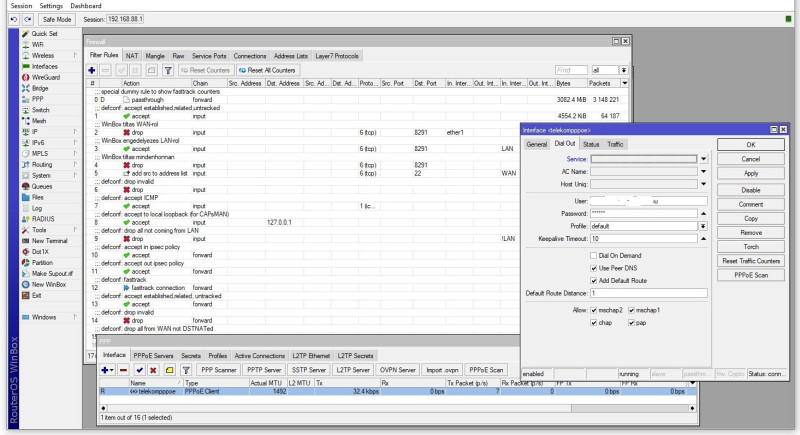Click the Find field in Firewall
800x435 pixels.
[571, 70]
